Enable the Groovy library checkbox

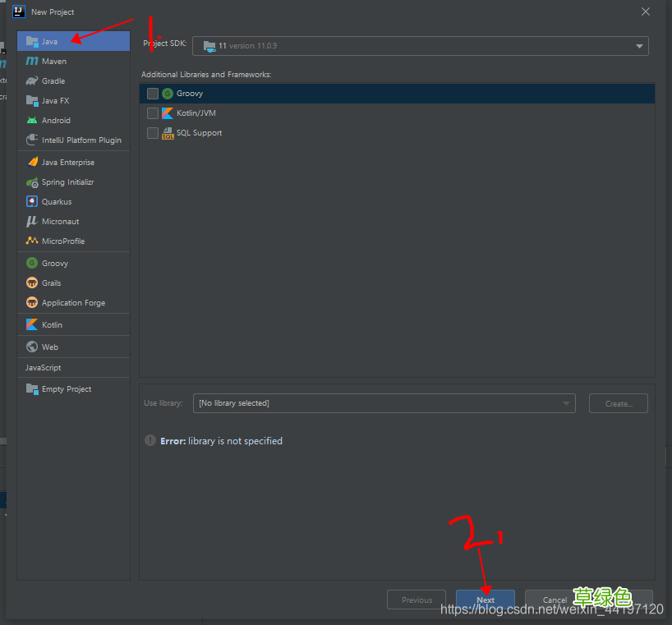(x=153, y=94)
